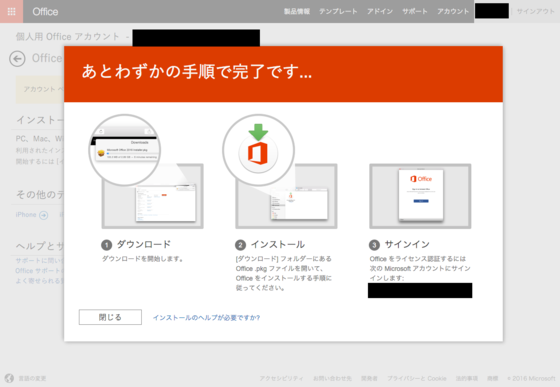Click the あとわずかの手順で完了です... dialog title

(197, 71)
